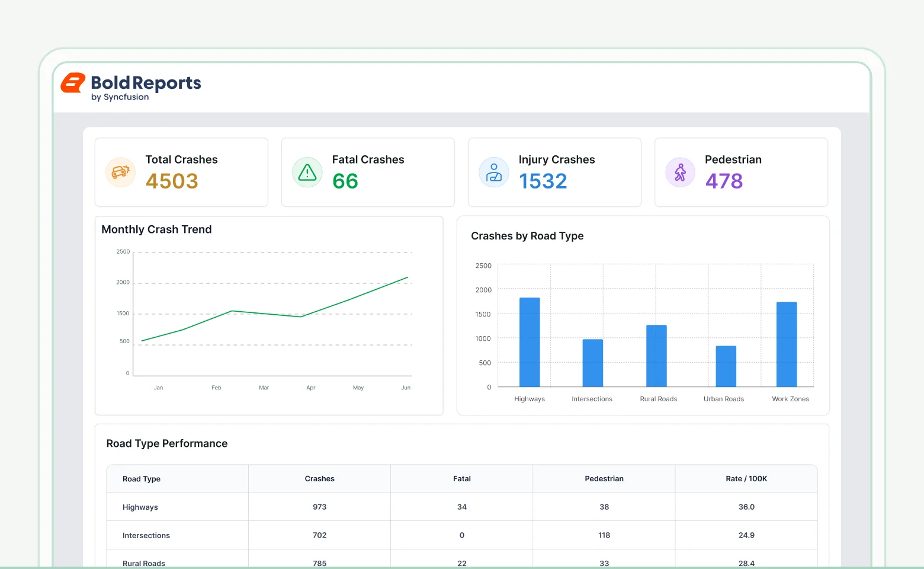The height and width of the screenshot is (569, 924).
Task: Click the Fatal Crashes card title
Action: [x=368, y=159]
